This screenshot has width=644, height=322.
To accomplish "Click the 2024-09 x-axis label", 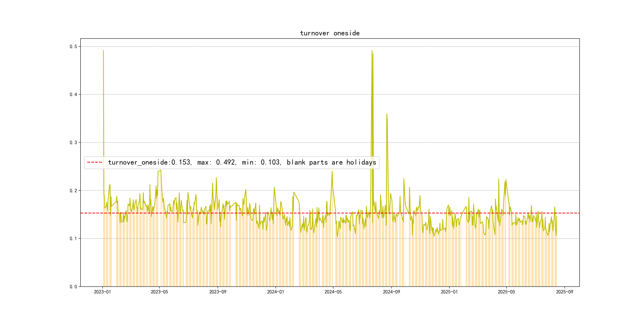I will pos(391,292).
